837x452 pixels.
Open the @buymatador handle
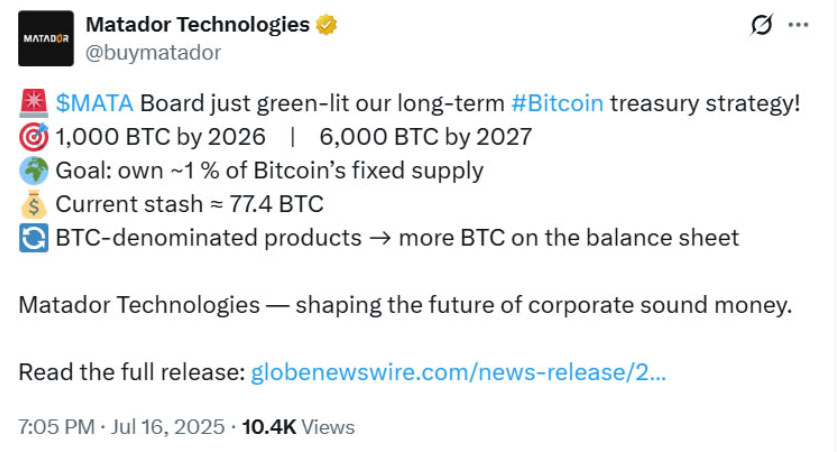pos(154,52)
